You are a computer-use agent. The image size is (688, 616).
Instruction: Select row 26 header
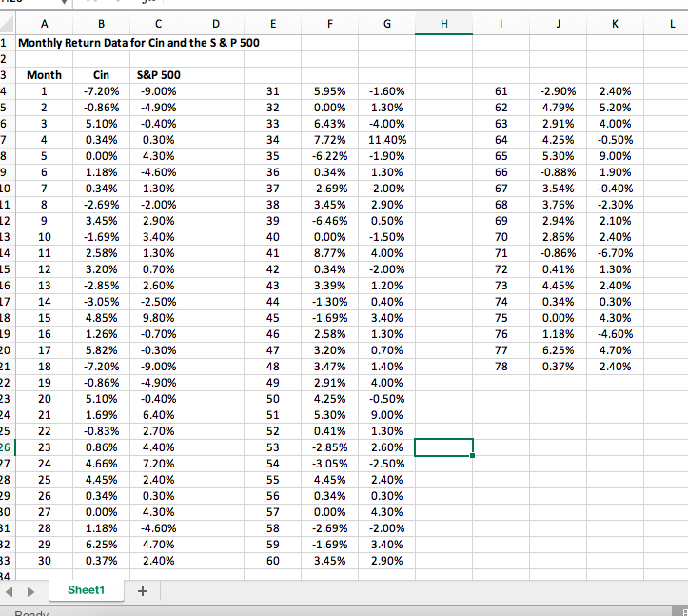click(x=7, y=447)
